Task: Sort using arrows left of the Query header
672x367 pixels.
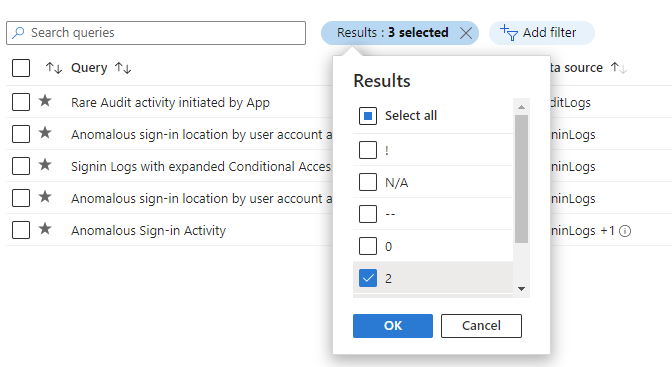Action: point(54,68)
